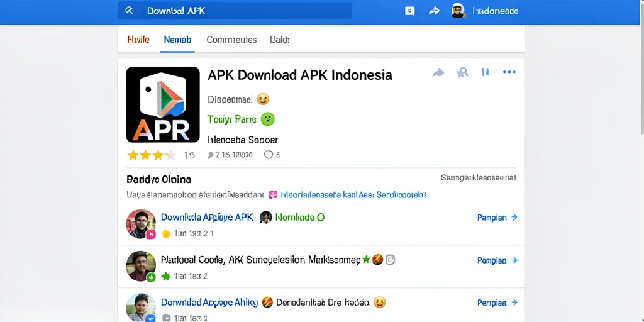
Task: Click the award ribbon icon beside the title
Action: point(462,73)
